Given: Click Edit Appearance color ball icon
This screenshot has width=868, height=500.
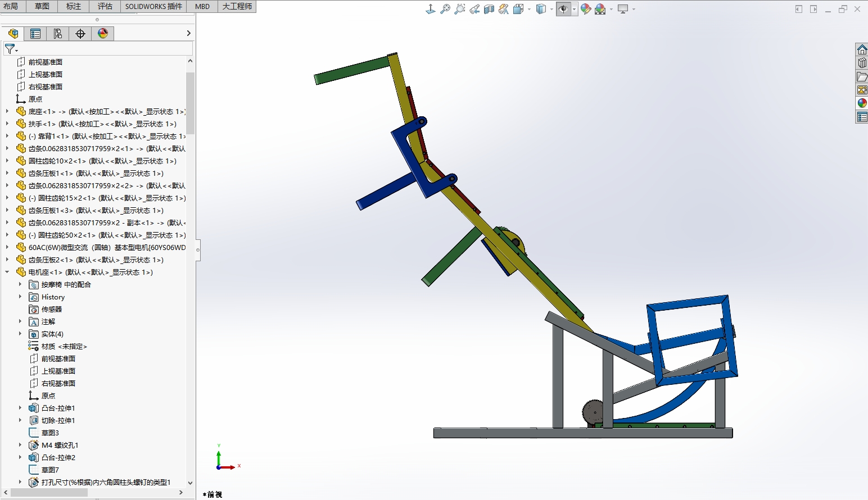Looking at the screenshot, I should point(586,9).
